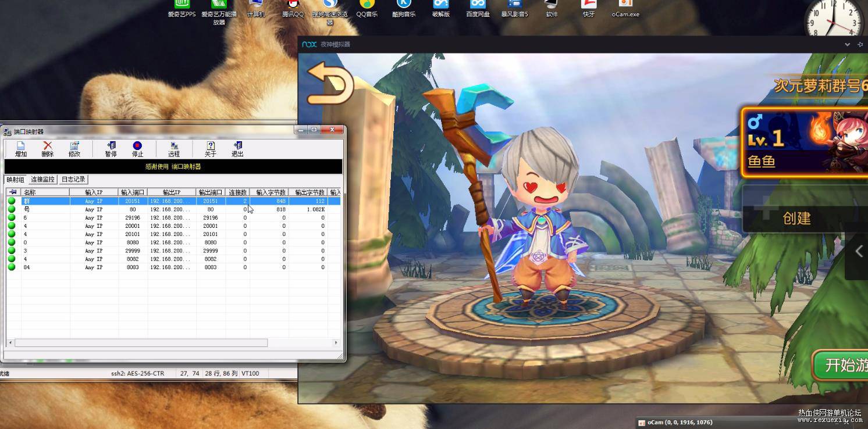Open the 远程 (Remote) toolbar icon

tap(173, 149)
